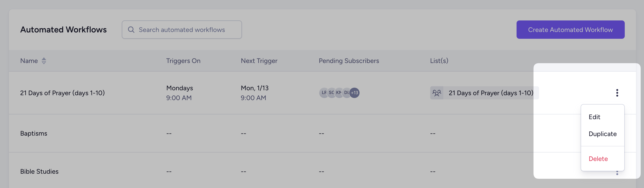Click the SC subscriber avatar
This screenshot has height=188, width=644.
tap(331, 93)
